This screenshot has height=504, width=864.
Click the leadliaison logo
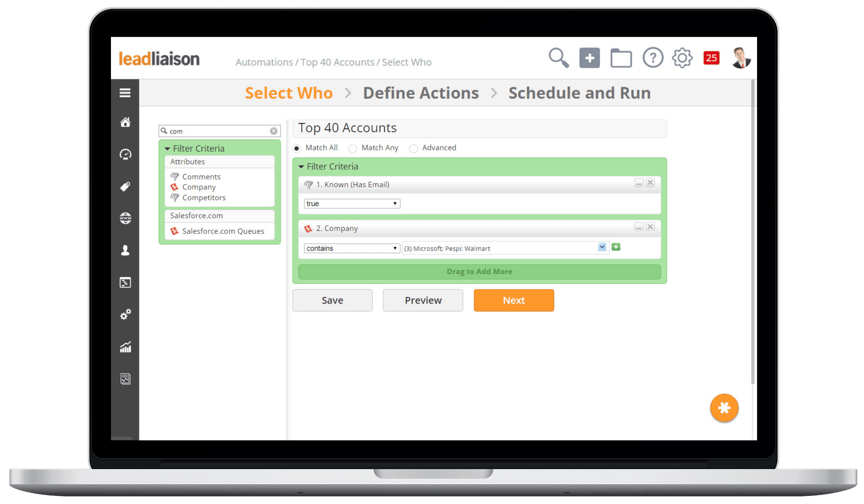[x=159, y=58]
